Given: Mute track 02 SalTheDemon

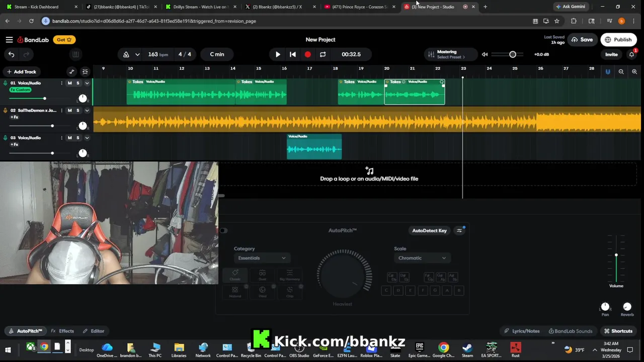Looking at the screenshot, I should click(69, 110).
